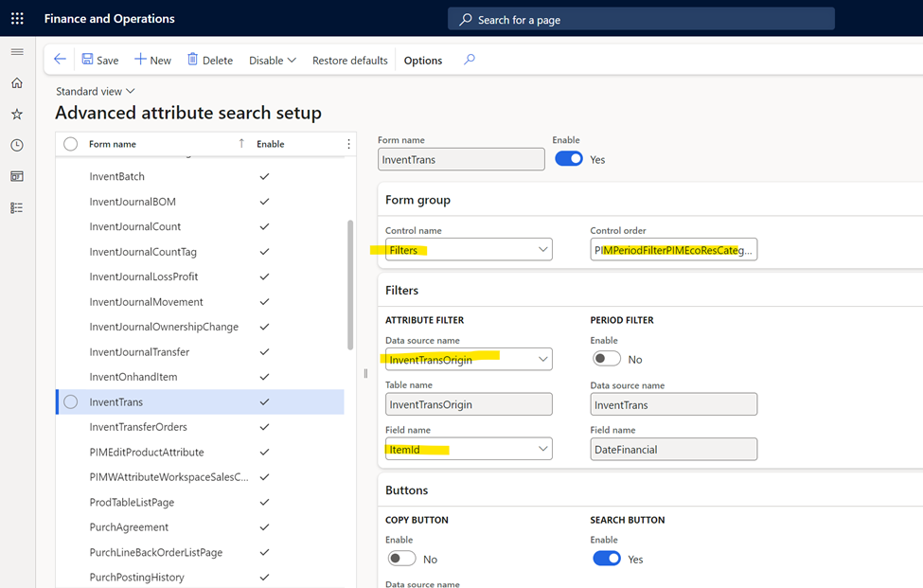Expand the Standard view selector
The image size is (923, 588).
click(96, 91)
